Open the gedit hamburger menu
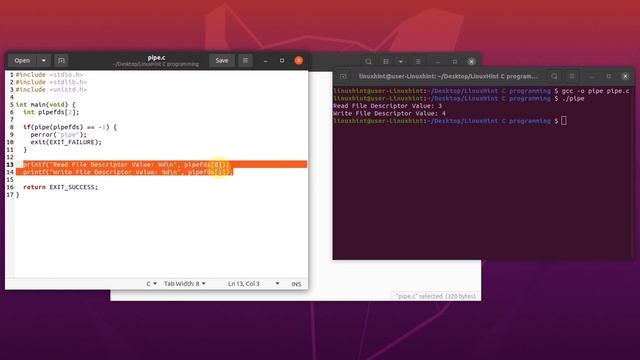 245,60
